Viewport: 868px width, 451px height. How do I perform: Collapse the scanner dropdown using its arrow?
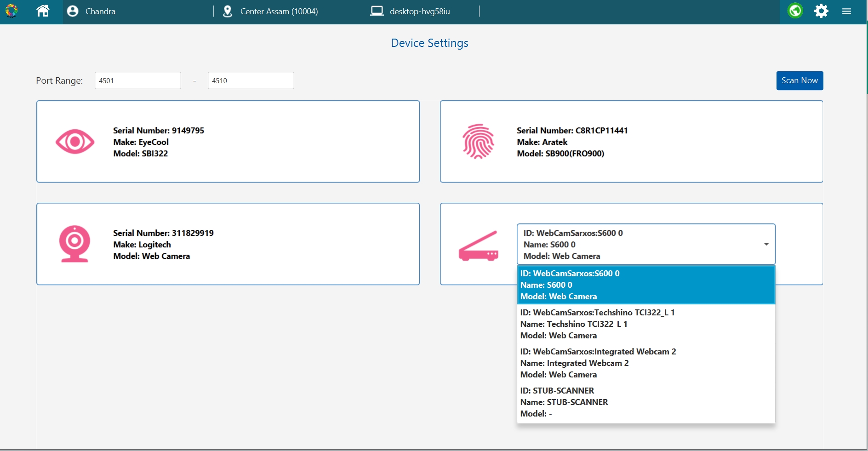click(766, 244)
